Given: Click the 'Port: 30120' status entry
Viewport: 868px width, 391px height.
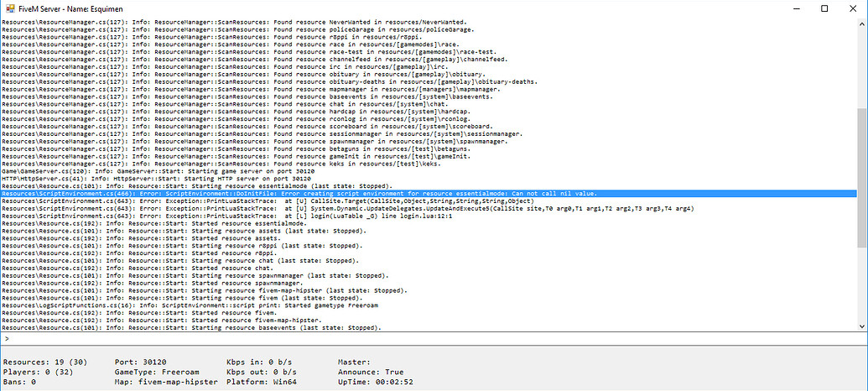Looking at the screenshot, I should click(x=141, y=362).
